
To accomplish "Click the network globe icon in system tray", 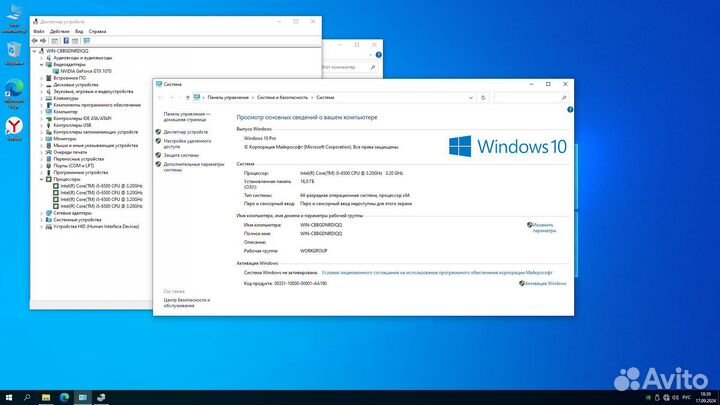I will (666, 398).
